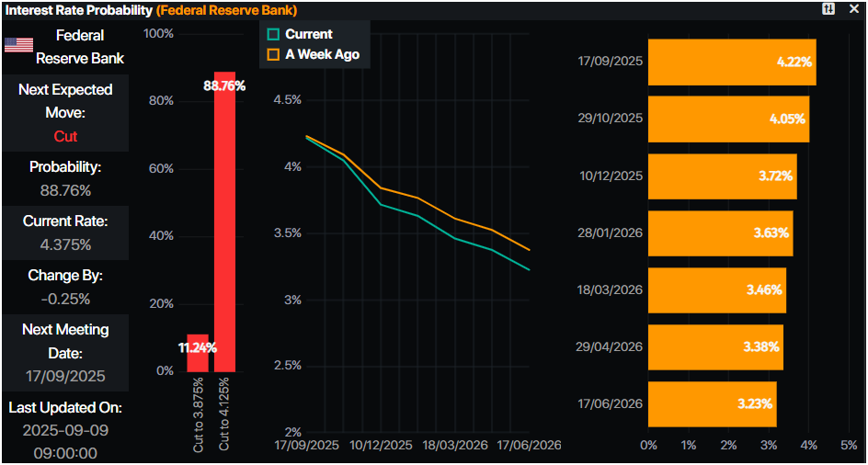Click the Next Meeting Date value 17/09/2025
The image size is (868, 465).
click(x=65, y=376)
